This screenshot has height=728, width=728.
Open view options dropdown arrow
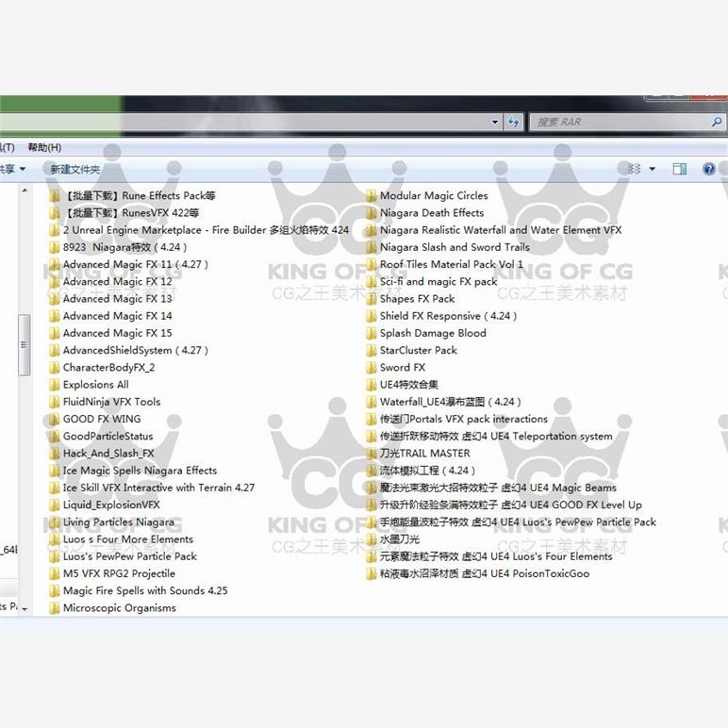pyautogui.click(x=653, y=169)
